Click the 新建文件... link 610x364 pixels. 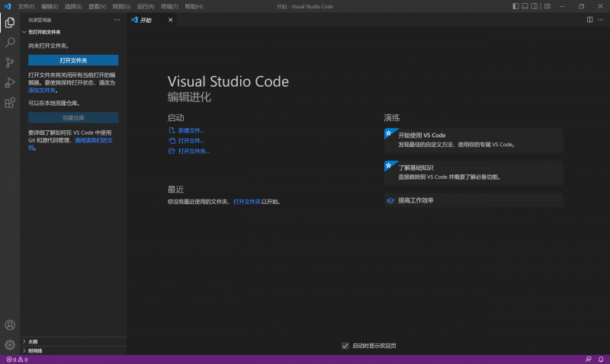click(191, 130)
